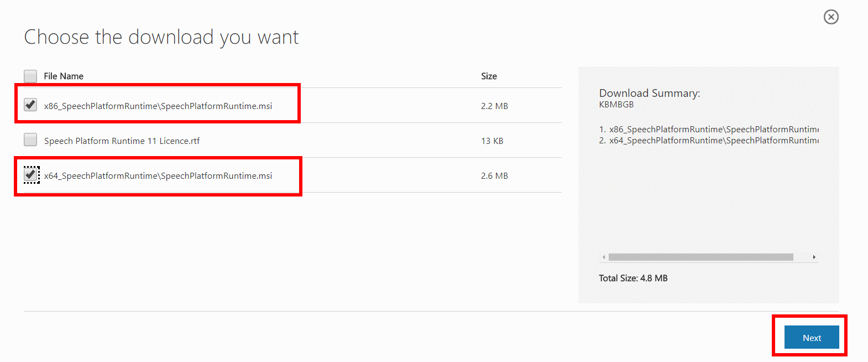Click the Size column header
Screen dimensions: 868x362
489,76
